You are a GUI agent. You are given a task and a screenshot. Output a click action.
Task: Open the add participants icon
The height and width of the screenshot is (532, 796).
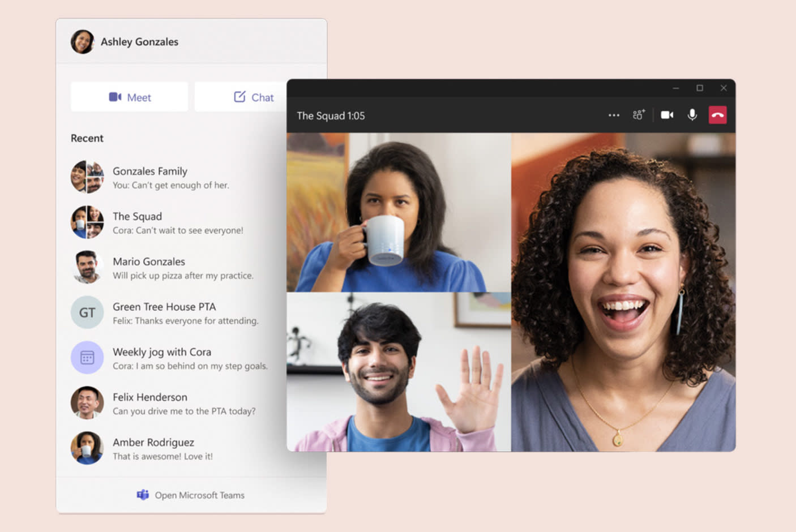pyautogui.click(x=639, y=115)
